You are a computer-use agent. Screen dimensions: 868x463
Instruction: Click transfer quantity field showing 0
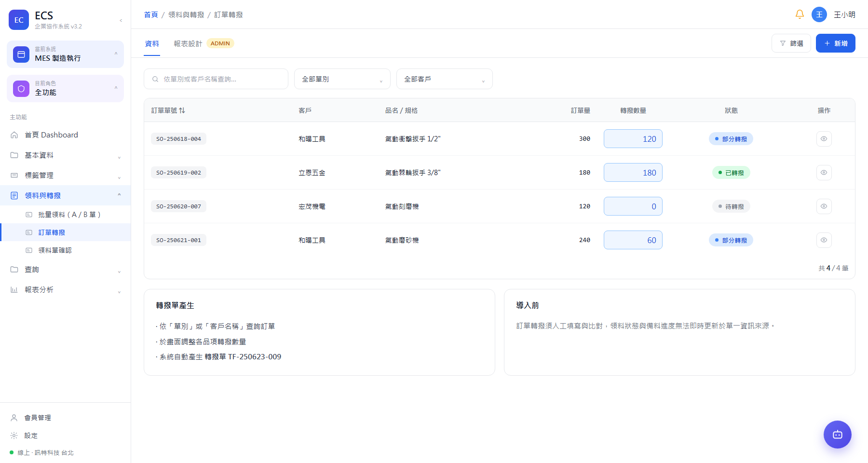pos(633,206)
